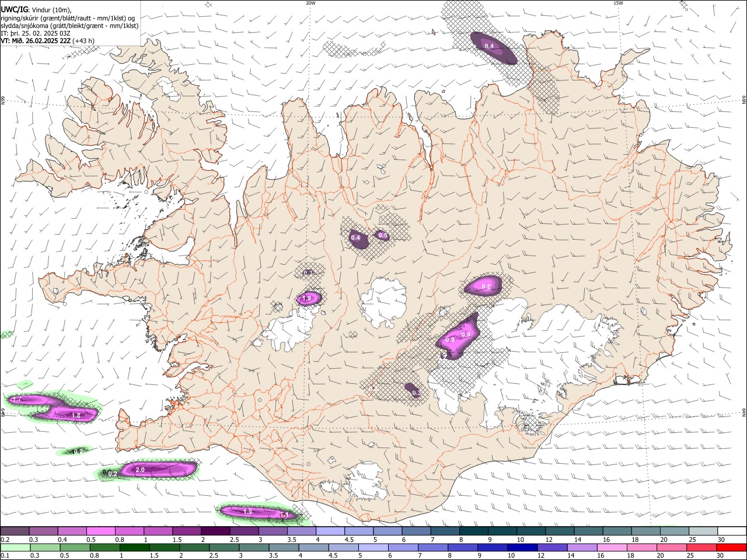Screen dimensions: 747x560
Task: Click the 'rigning/skúrir' legend description line
Action: pyautogui.click(x=68, y=18)
